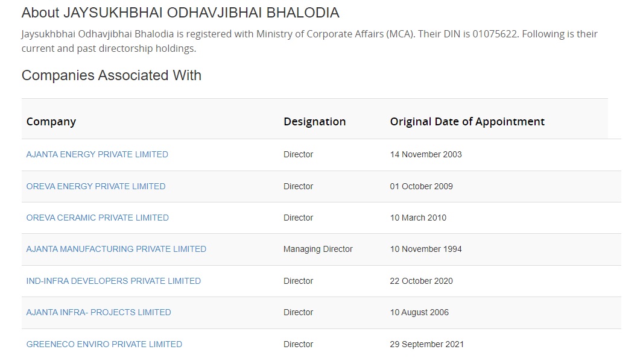Click the Managing Director designation cell
The height and width of the screenshot is (364, 643).
318,249
